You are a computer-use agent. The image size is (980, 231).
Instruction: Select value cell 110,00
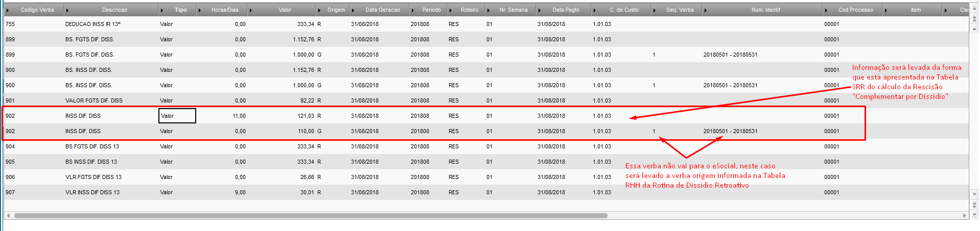(x=306, y=131)
